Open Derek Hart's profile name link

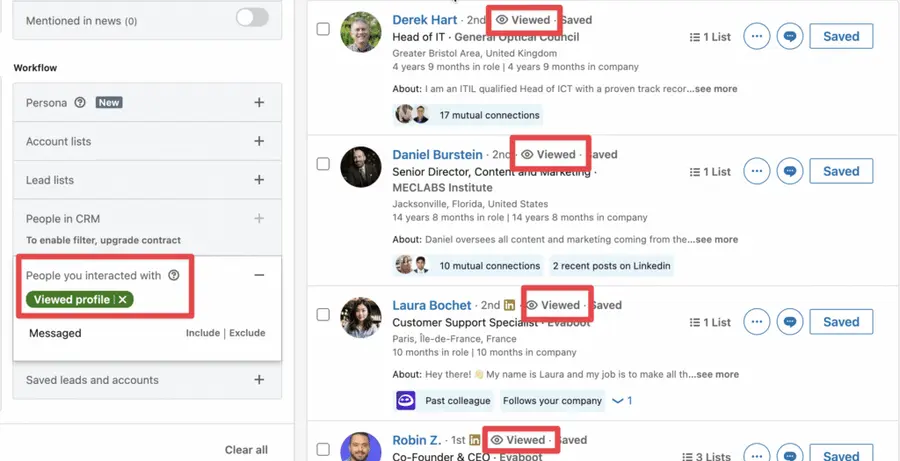pyautogui.click(x=425, y=20)
